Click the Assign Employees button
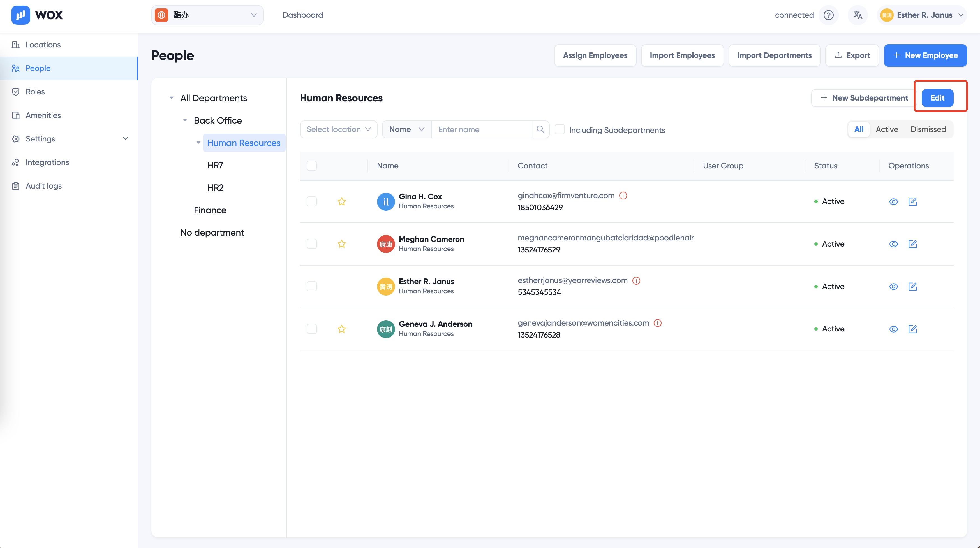980x548 pixels. pos(595,55)
